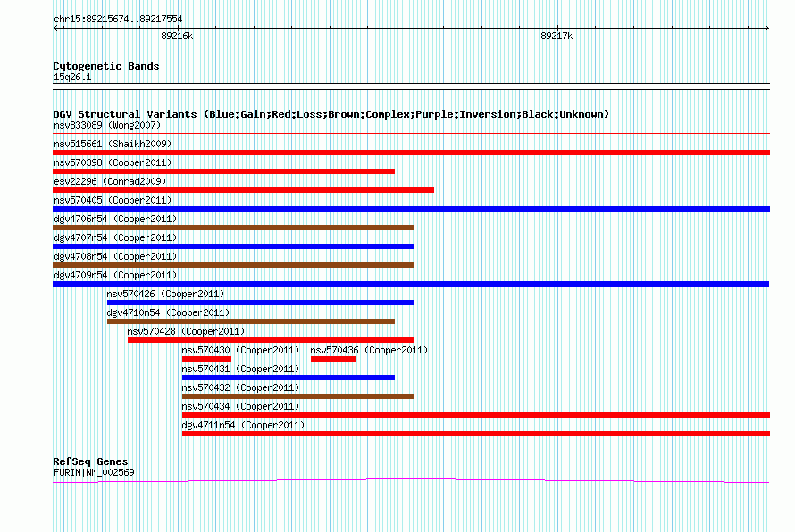Image resolution: width=795 pixels, height=532 pixels.
Task: Open the nsv570428 (Cooper2011) label
Action: 186,331
